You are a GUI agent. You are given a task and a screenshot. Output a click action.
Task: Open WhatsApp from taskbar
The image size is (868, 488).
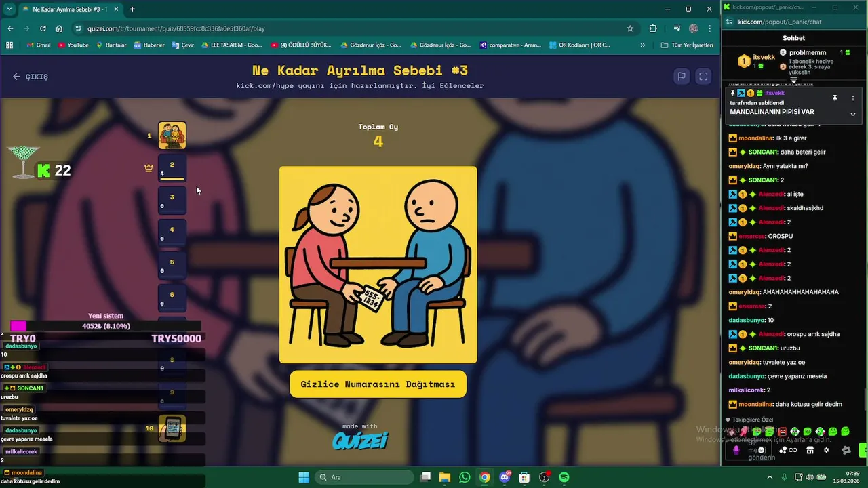[465, 477]
